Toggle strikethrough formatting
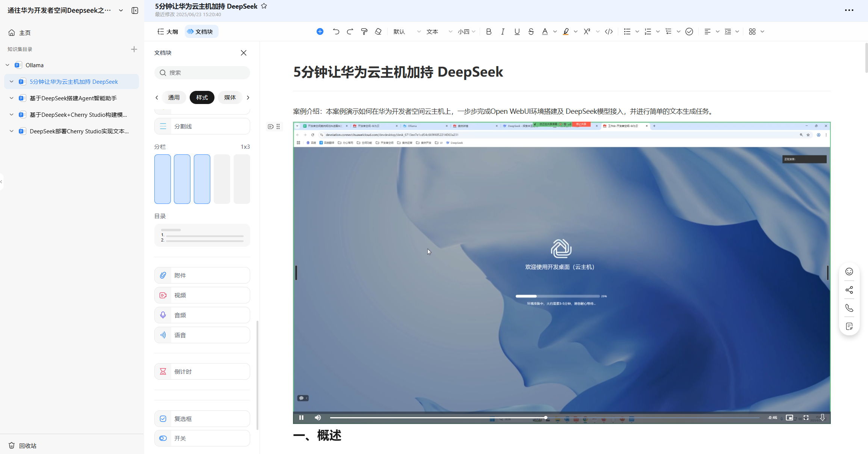868x454 pixels. [531, 32]
